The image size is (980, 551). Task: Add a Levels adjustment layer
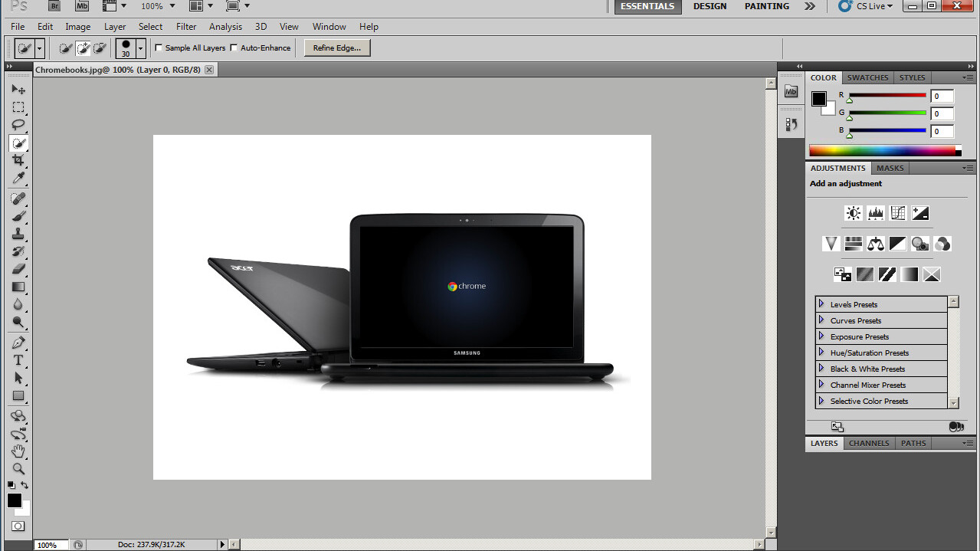pos(876,213)
